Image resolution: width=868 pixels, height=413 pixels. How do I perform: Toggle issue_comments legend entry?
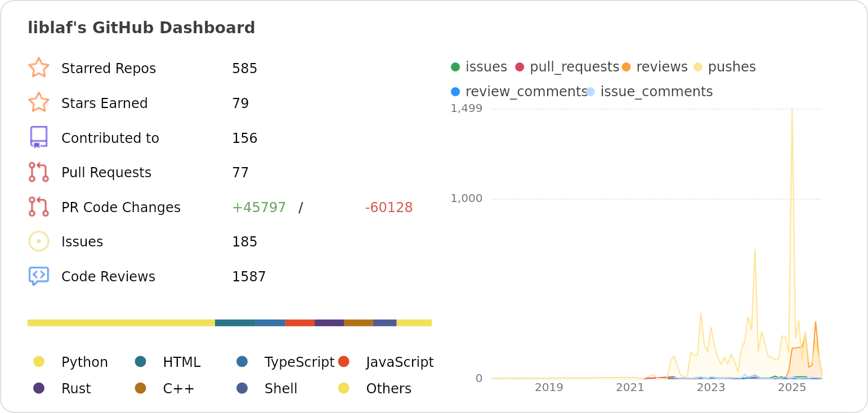(x=650, y=92)
